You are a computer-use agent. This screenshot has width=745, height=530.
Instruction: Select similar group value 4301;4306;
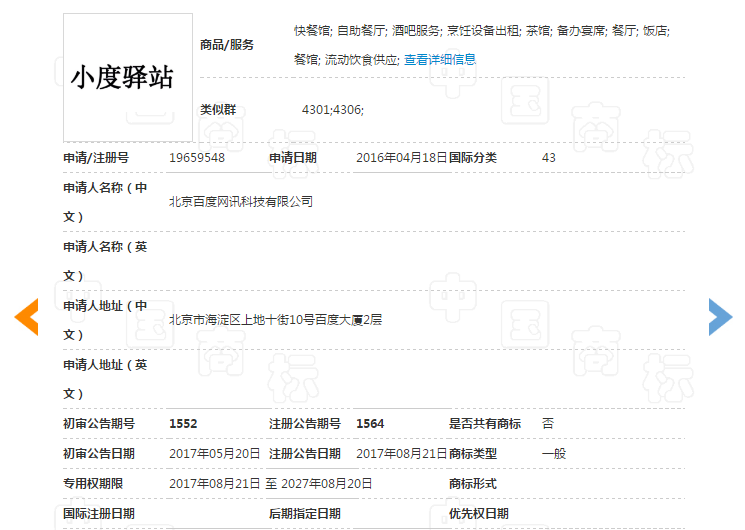[333, 110]
